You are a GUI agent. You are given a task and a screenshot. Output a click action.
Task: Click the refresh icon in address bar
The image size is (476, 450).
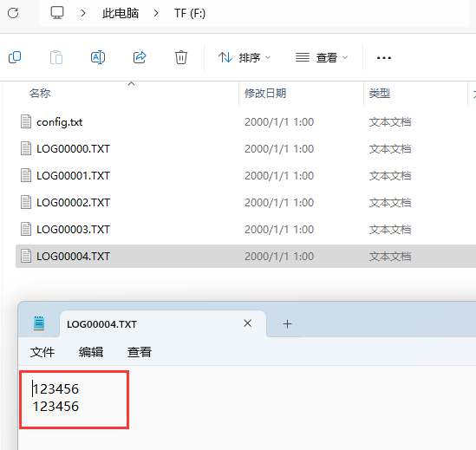[x=13, y=13]
